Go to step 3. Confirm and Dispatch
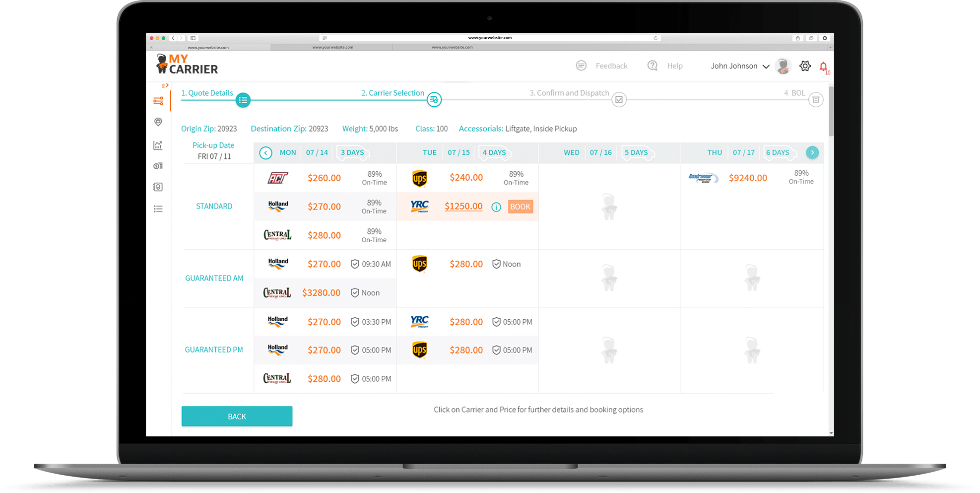This screenshot has width=980, height=493. 569,93
